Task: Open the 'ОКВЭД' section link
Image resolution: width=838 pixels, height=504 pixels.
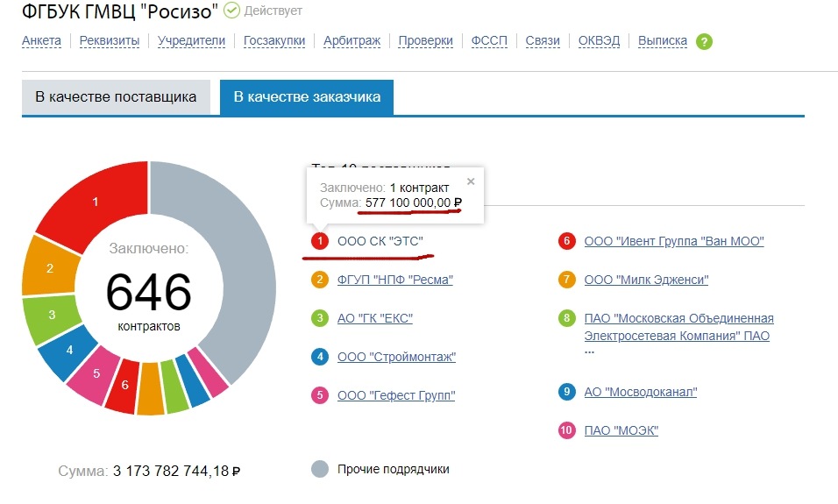Action: (x=599, y=40)
